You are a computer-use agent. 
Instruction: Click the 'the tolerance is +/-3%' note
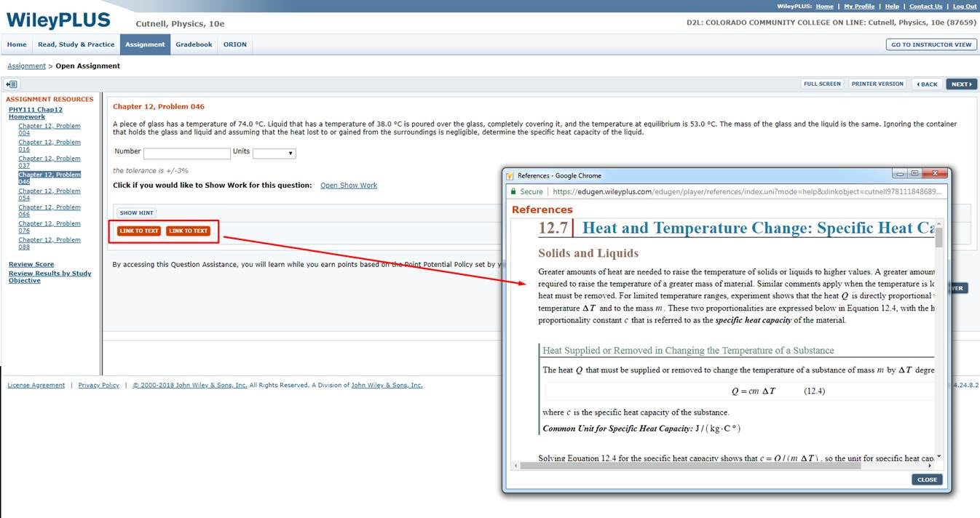pyautogui.click(x=151, y=171)
